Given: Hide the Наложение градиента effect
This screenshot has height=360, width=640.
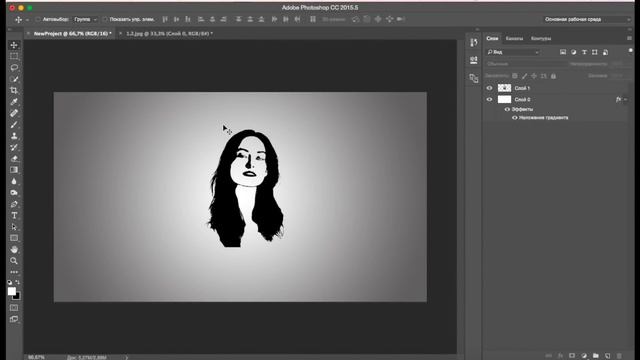Looking at the screenshot, I should click(x=515, y=118).
